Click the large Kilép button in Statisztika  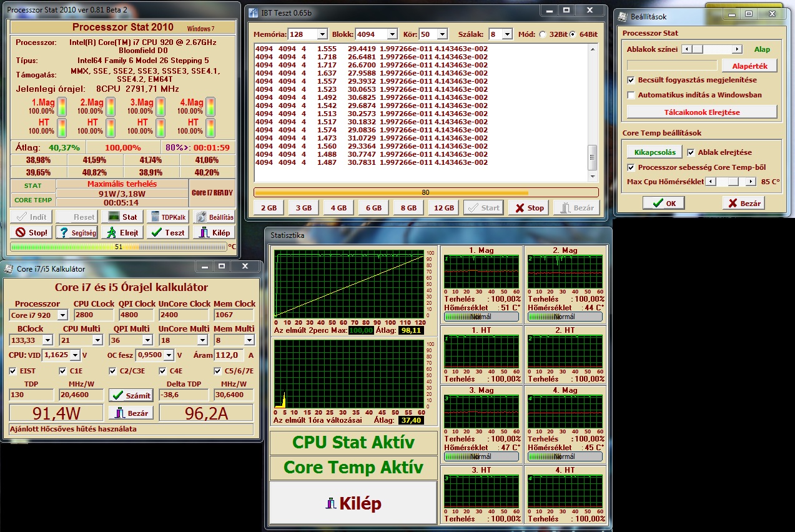pyautogui.click(x=353, y=503)
